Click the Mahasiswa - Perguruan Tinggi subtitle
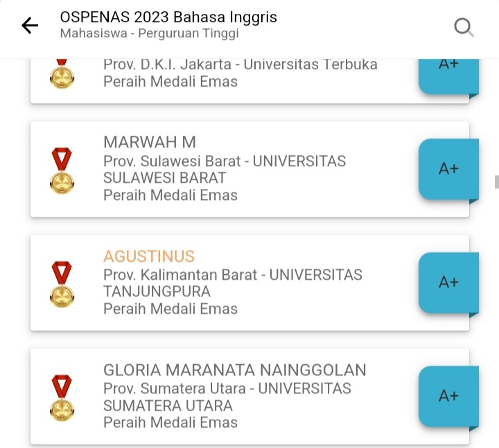The image size is (499, 448). [149, 33]
